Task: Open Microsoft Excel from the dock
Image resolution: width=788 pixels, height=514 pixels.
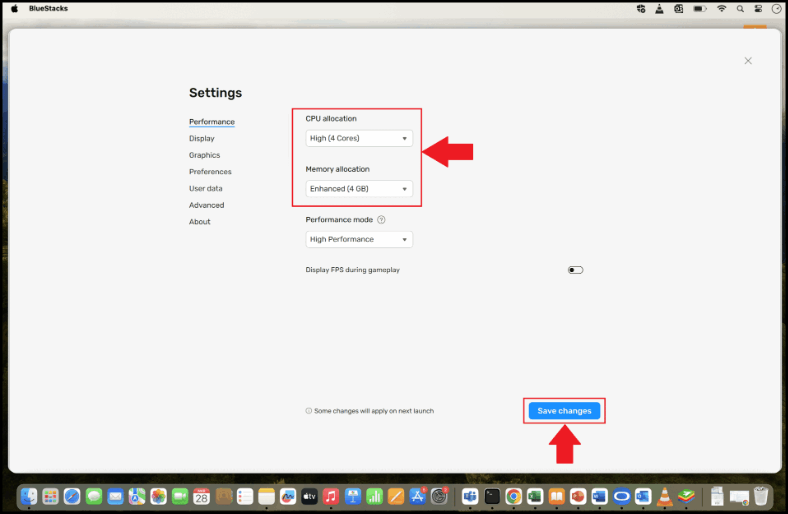Action: click(535, 497)
